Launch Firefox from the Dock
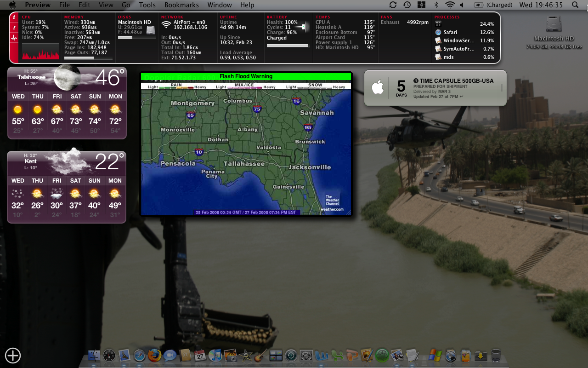The width and height of the screenshot is (588, 368). 155,355
